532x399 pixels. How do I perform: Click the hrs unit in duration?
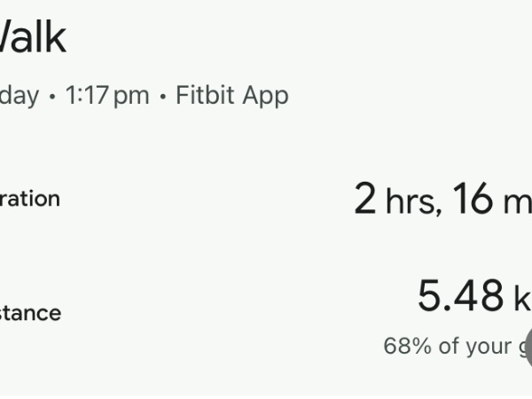pyautogui.click(x=411, y=202)
